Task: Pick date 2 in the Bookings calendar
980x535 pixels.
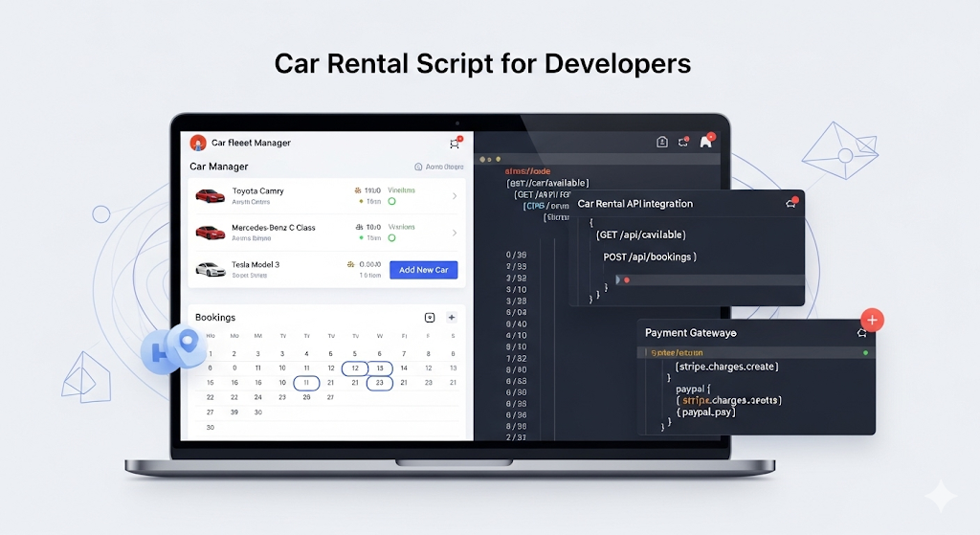Action: [x=234, y=354]
